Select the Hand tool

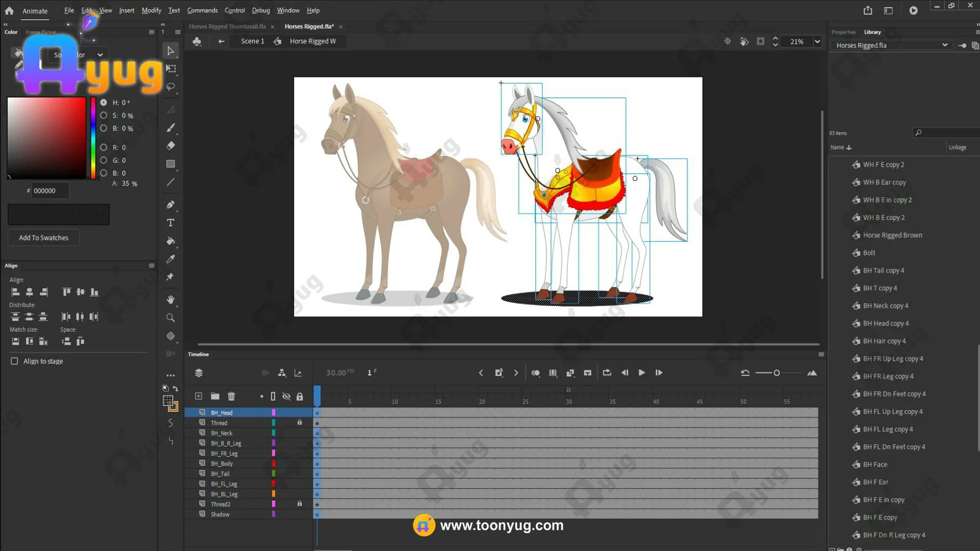(x=171, y=299)
